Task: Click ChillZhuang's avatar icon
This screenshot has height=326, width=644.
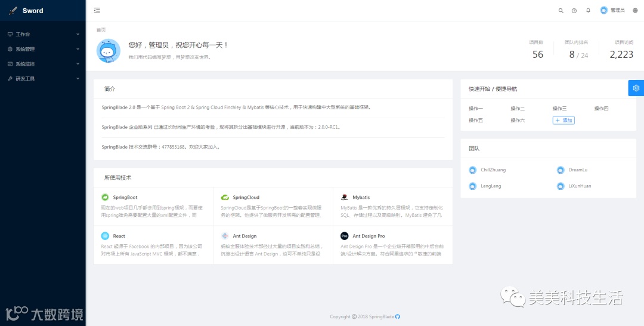Action: click(x=473, y=170)
